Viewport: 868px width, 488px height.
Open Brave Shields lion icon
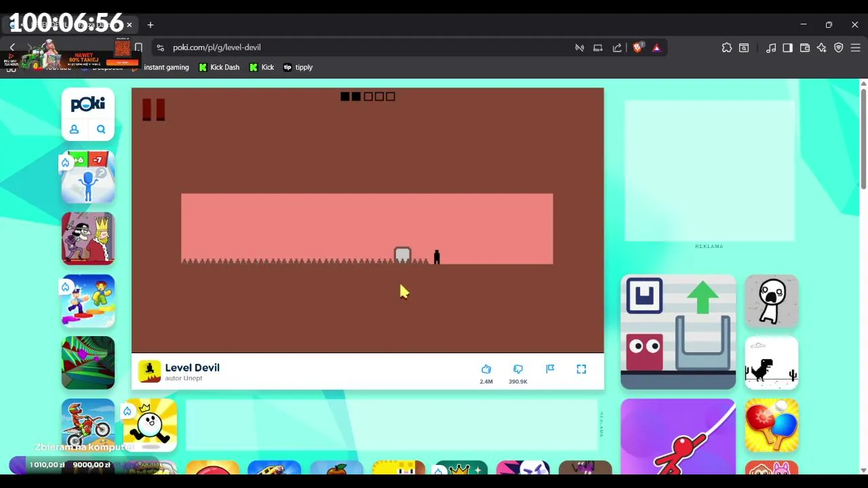click(x=637, y=47)
